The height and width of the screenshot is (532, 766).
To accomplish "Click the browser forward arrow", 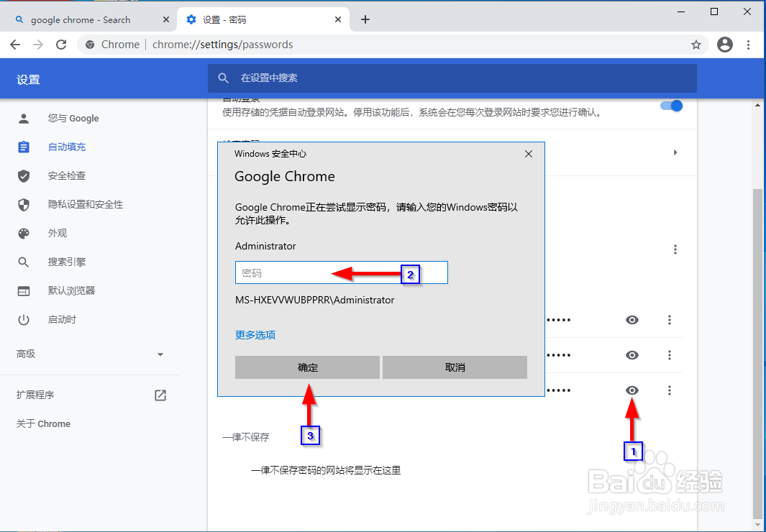I will (x=38, y=45).
